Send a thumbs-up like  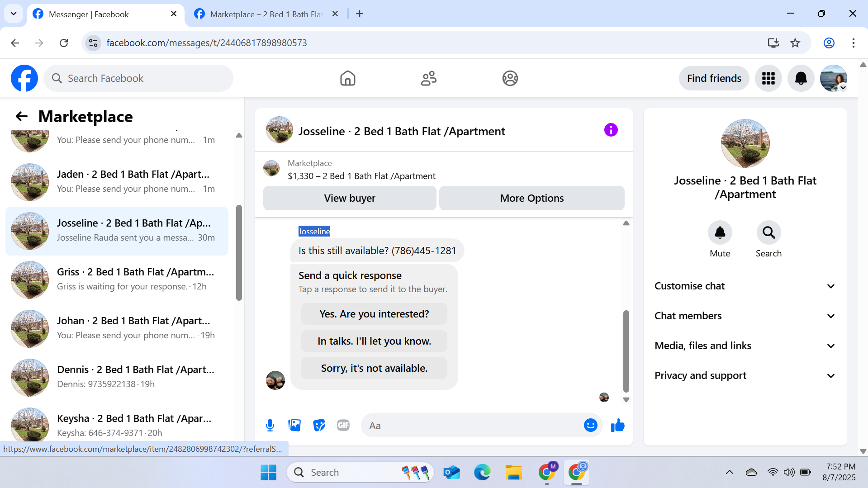click(x=617, y=425)
